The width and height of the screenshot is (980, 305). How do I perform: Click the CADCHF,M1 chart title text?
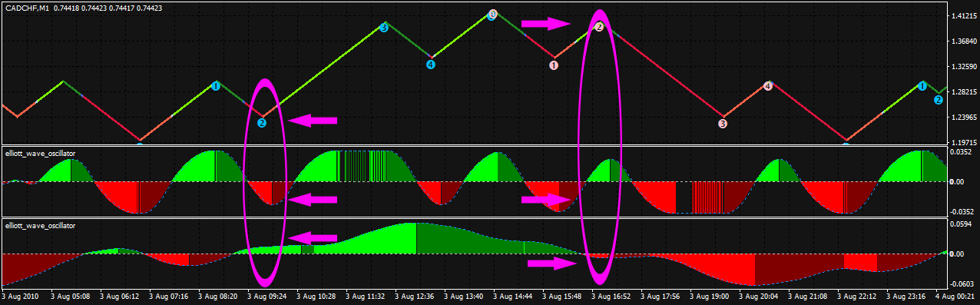[x=26, y=8]
